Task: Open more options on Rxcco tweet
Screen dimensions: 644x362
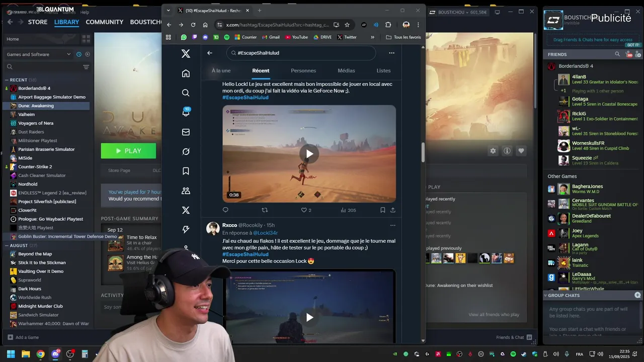Action: [393, 225]
